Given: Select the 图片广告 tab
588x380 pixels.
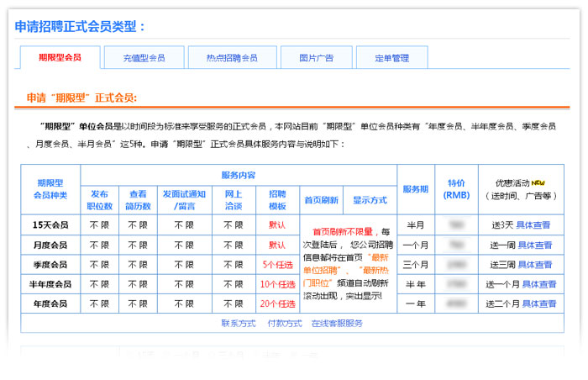Looking at the screenshot, I should [316, 58].
